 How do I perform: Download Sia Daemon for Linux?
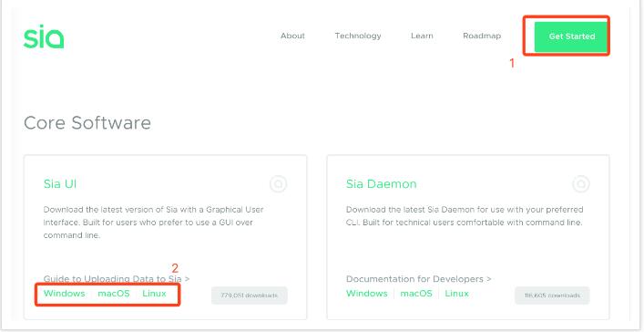[x=456, y=294]
